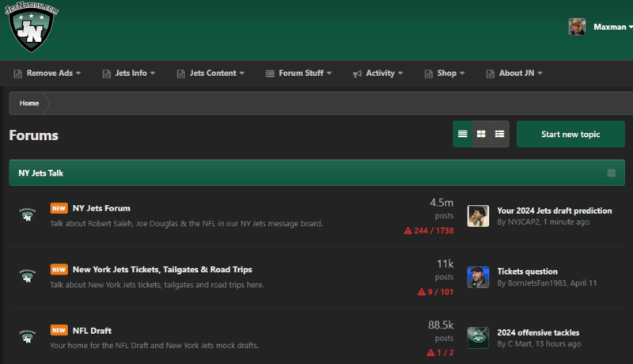
Task: Open C Mart Jets logo avatar
Action: (478, 338)
